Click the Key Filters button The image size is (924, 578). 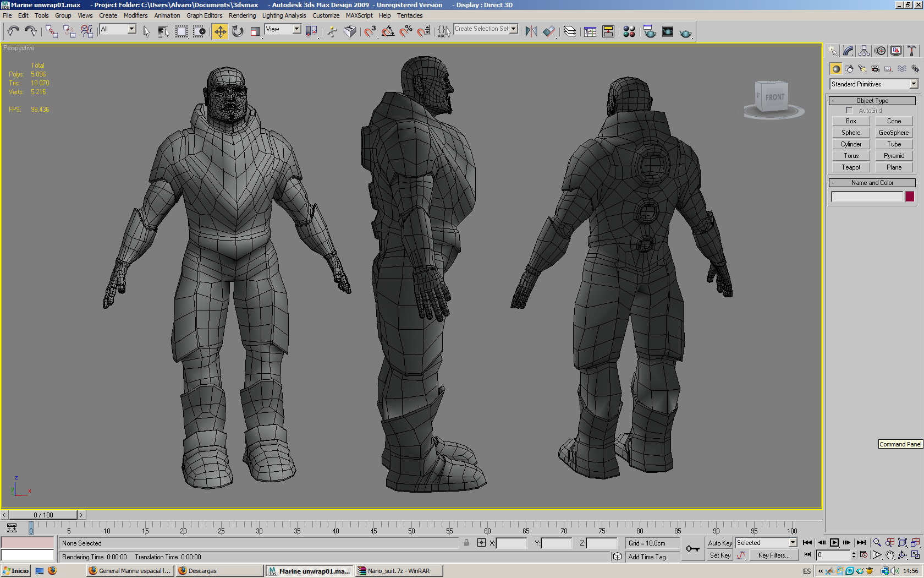click(x=773, y=555)
